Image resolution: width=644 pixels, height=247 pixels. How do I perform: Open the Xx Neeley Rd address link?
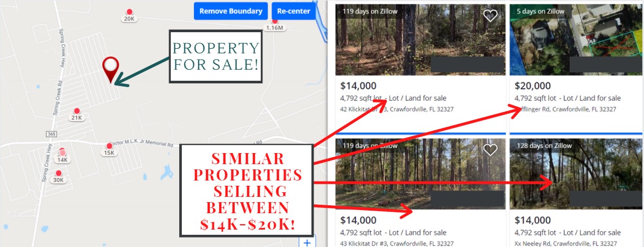pos(565,244)
